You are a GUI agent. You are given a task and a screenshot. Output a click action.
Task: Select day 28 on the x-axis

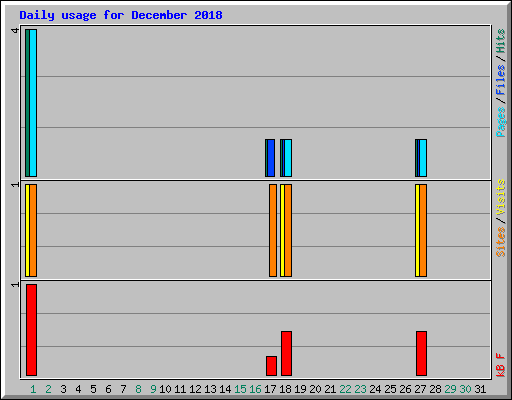435,389
